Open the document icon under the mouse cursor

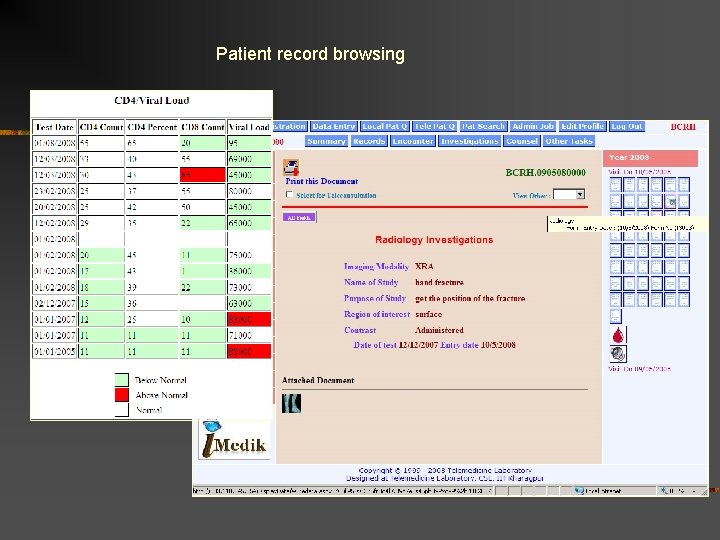coord(670,201)
